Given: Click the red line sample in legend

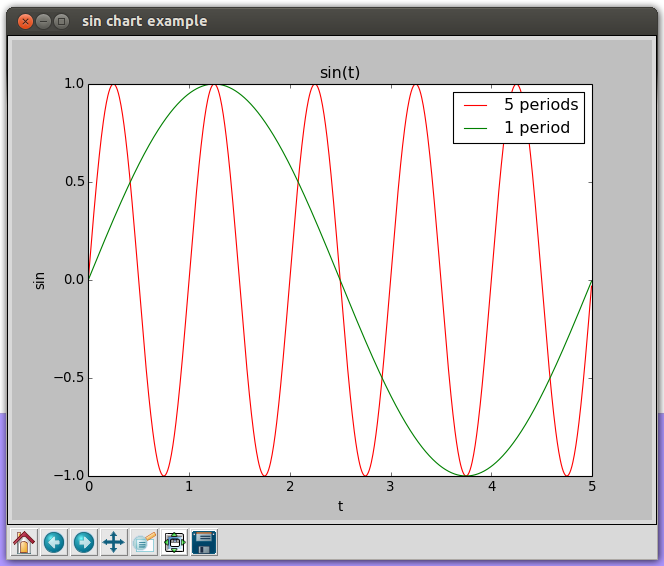Looking at the screenshot, I should point(476,105).
